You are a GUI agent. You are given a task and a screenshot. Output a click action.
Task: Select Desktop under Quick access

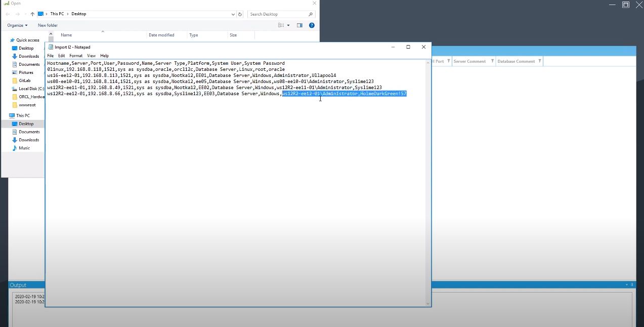coord(26,48)
